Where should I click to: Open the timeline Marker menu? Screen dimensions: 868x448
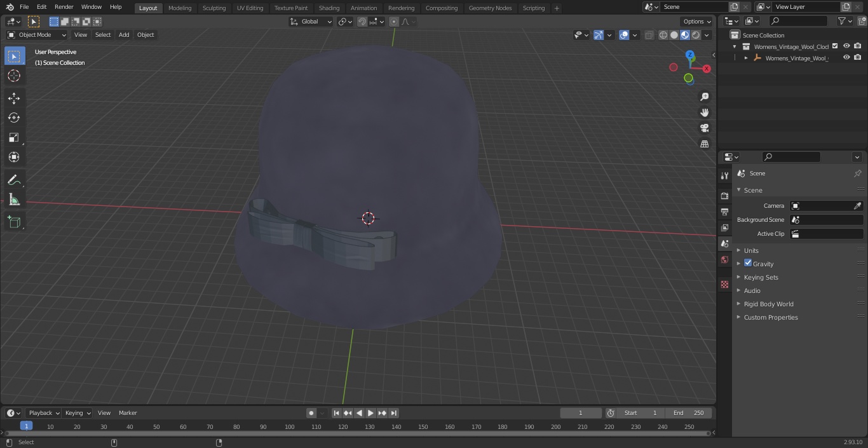[x=128, y=413]
